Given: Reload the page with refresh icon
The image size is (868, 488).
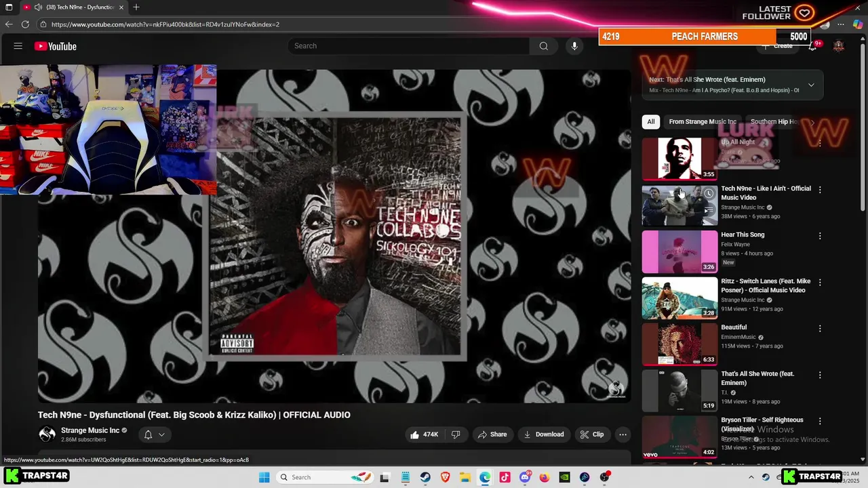Looking at the screenshot, I should point(25,24).
